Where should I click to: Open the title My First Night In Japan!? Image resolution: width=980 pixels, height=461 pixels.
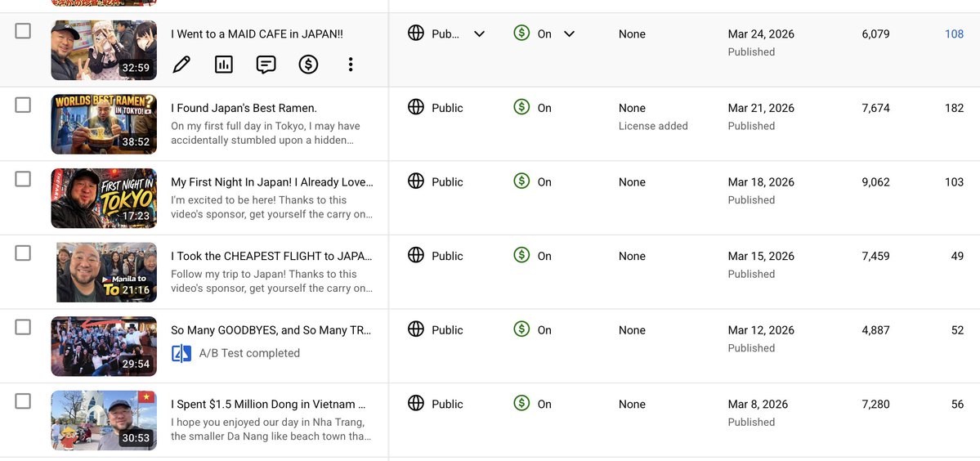(x=272, y=182)
